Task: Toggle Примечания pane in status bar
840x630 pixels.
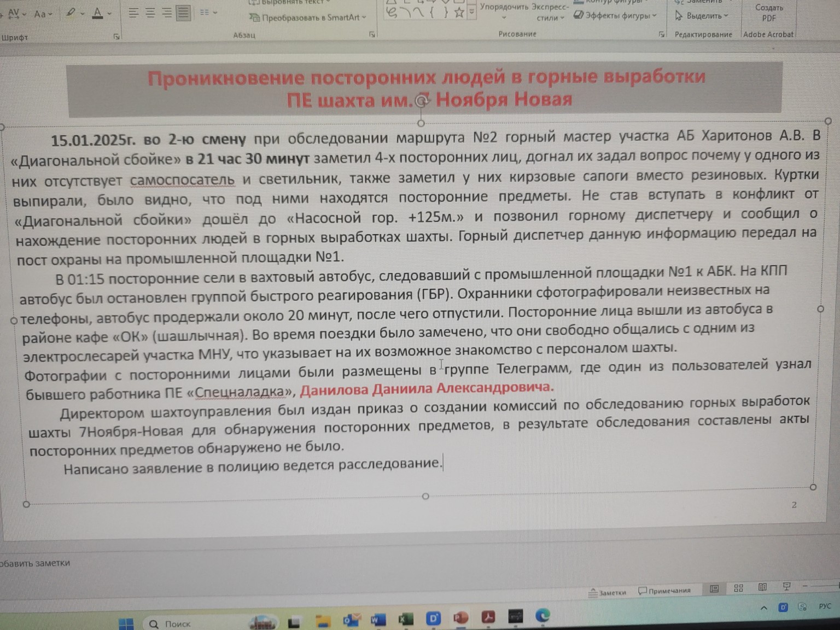Action: pos(664,590)
